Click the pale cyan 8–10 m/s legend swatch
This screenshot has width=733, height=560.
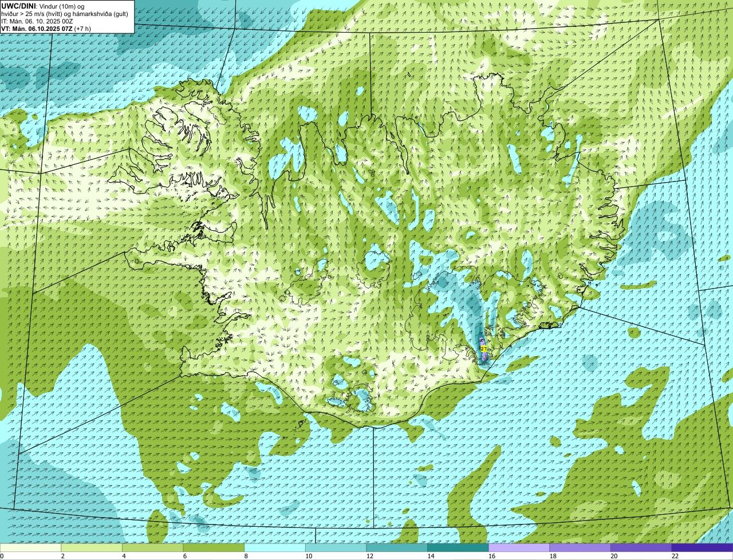pyautogui.click(x=275, y=547)
